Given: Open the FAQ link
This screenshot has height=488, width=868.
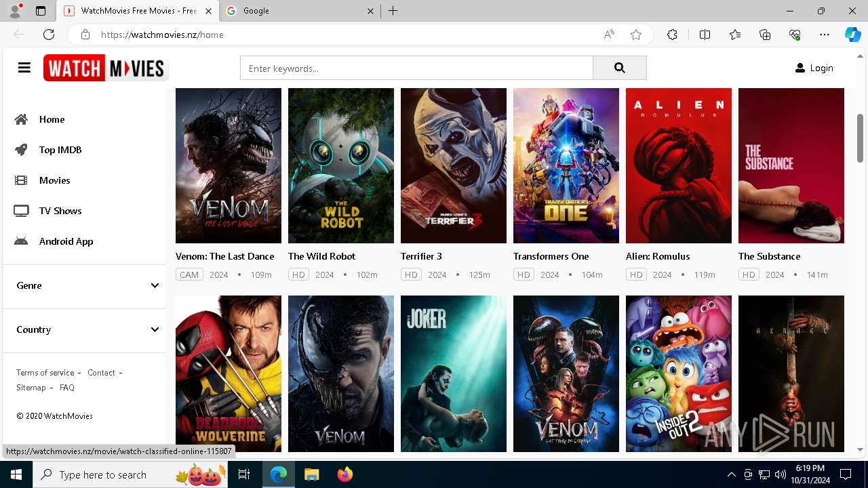Looking at the screenshot, I should [x=67, y=388].
